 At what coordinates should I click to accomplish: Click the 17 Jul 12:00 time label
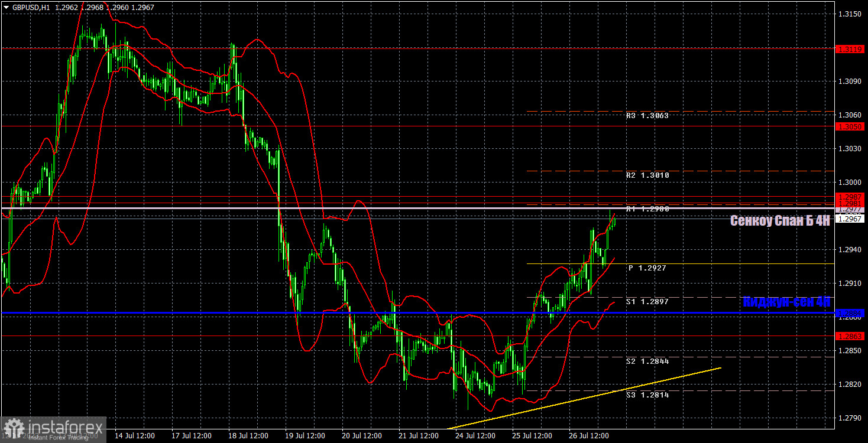tap(190, 436)
